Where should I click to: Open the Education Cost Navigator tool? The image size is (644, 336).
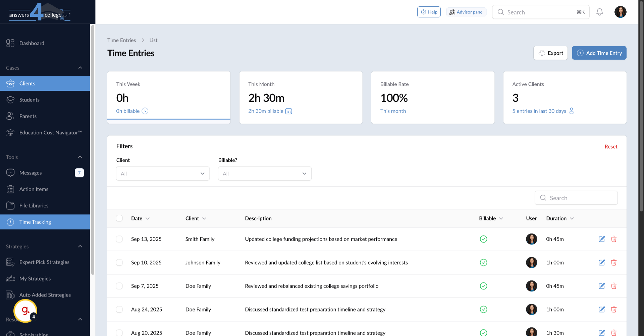51,133
